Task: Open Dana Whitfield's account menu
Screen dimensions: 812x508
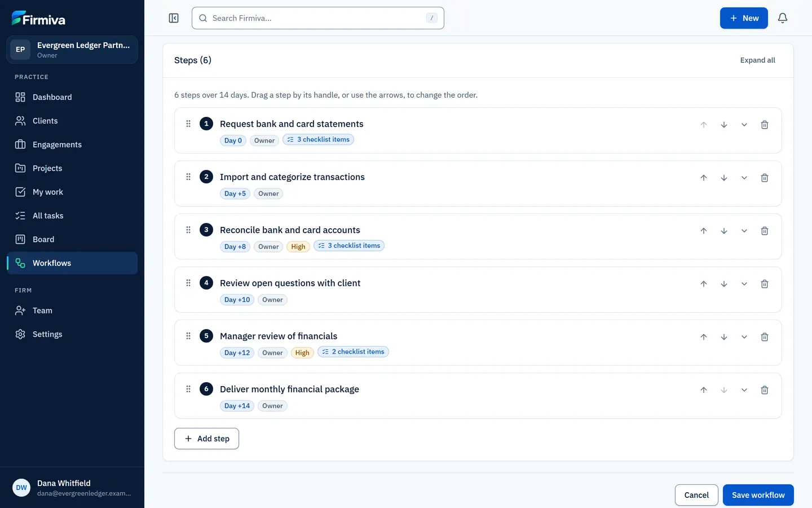Action: [x=72, y=488]
